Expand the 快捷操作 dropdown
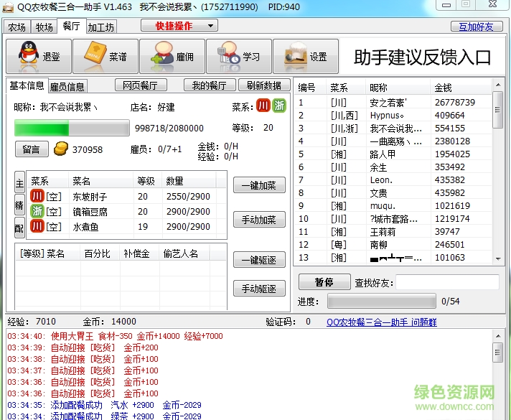This screenshot has height=420, width=511. (x=179, y=26)
